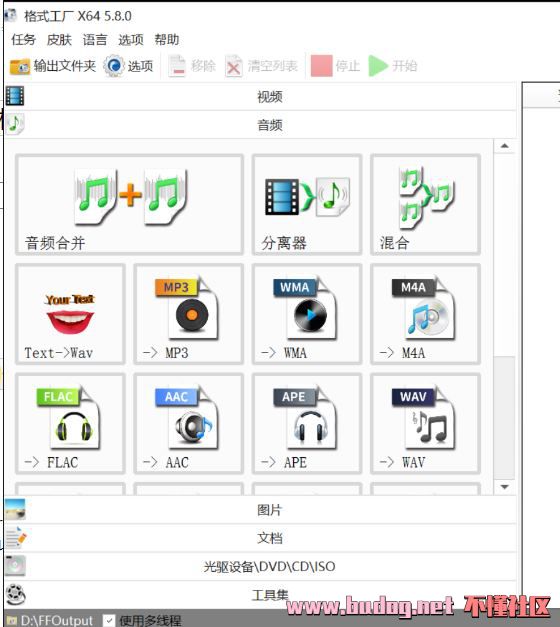The width and height of the screenshot is (560, 627).
Task: Choose the WAV conversion format
Action: 425,423
